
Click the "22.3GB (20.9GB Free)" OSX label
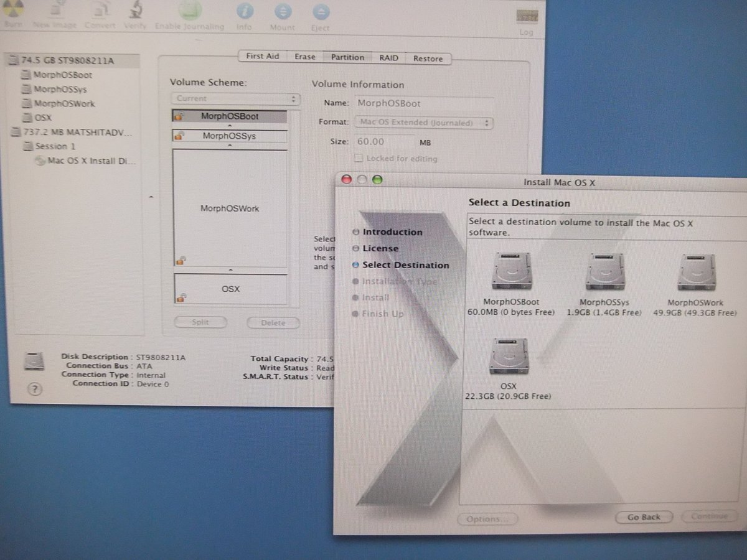pyautogui.click(x=507, y=396)
